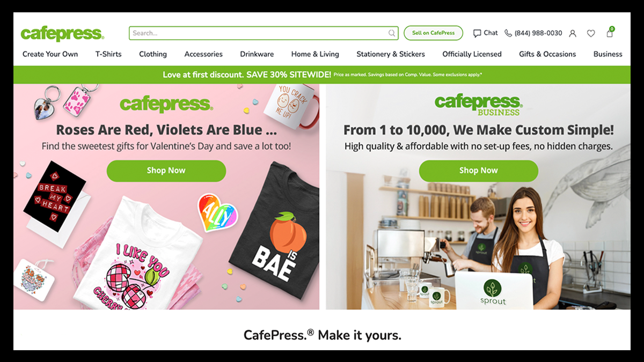This screenshot has height=362, width=644.
Task: Click Shop Now on the Valentine's banner
Action: click(x=166, y=171)
